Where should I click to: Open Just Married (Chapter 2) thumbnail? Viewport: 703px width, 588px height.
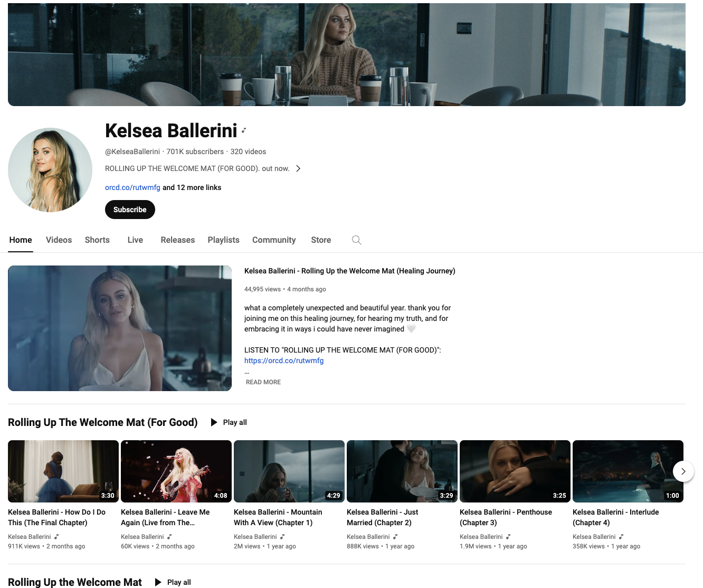[402, 471]
